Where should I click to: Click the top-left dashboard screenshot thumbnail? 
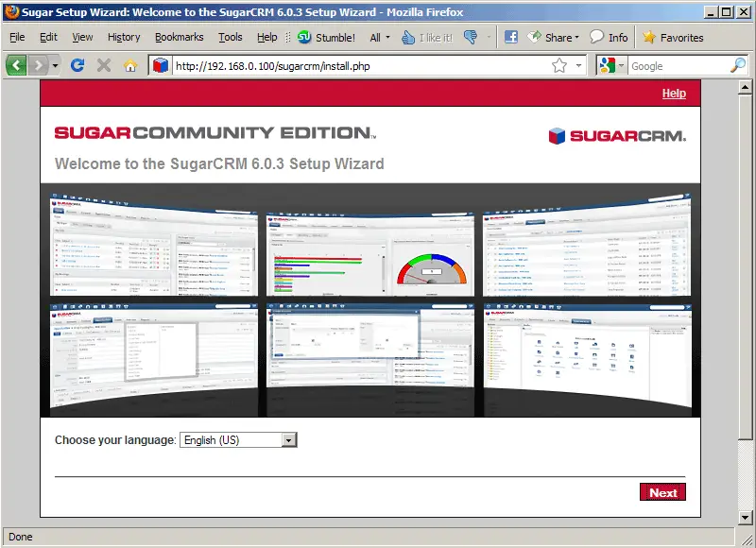pyautogui.click(x=154, y=245)
